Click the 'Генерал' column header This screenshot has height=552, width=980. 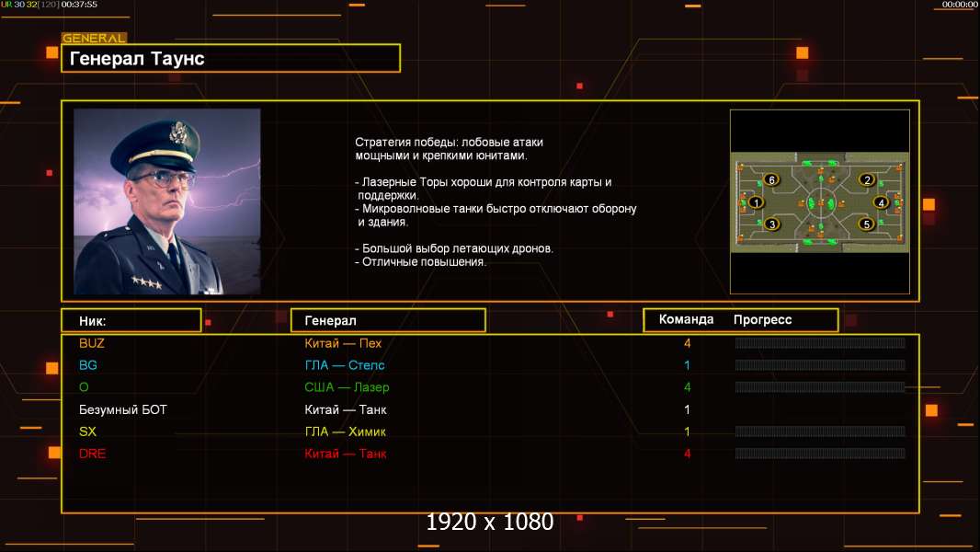388,320
